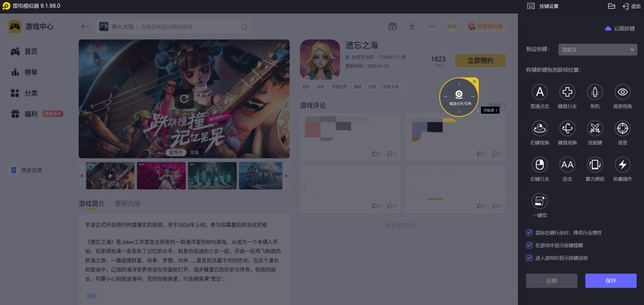This screenshot has height=305, width=644.
Task: Click 退出 to exit key settings
Action: [x=631, y=6]
